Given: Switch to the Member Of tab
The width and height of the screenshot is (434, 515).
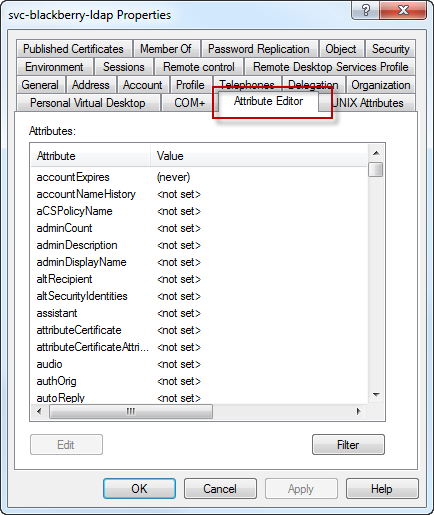Looking at the screenshot, I should click(x=166, y=49).
